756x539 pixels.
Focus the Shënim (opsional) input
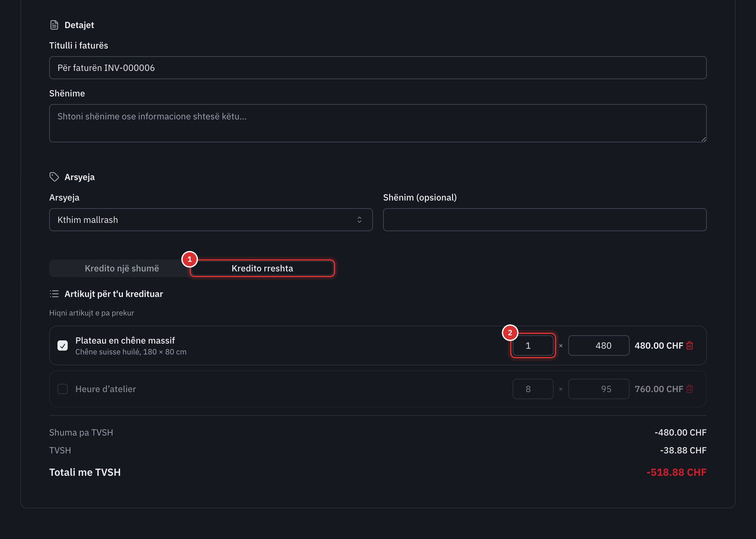pyautogui.click(x=545, y=220)
